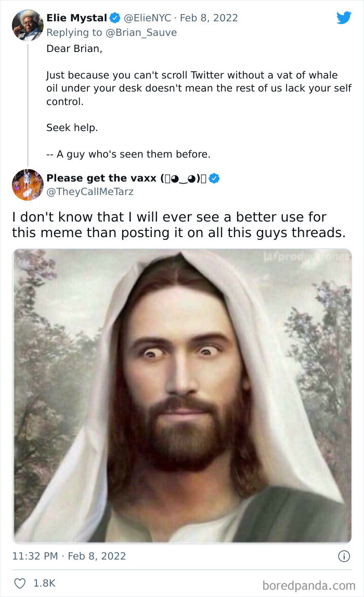The height and width of the screenshot is (597, 364).
Task: Open Elie Mystal's profile avatar
Action: click(27, 25)
